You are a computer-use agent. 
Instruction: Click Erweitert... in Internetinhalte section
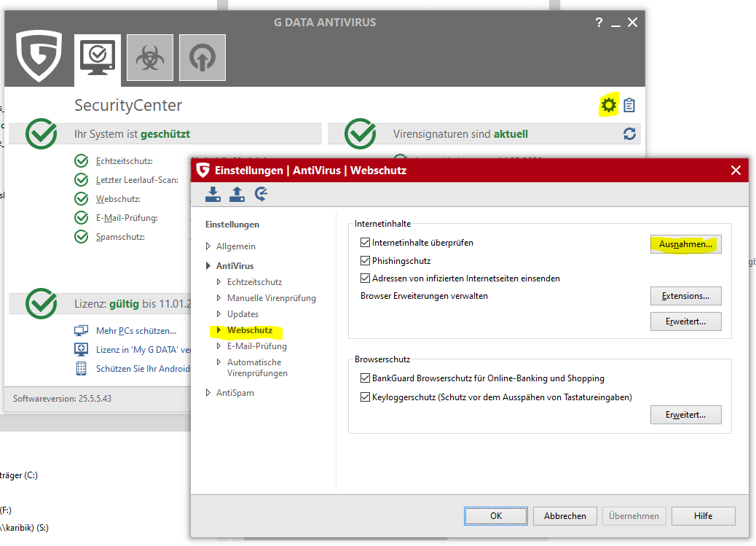point(685,321)
